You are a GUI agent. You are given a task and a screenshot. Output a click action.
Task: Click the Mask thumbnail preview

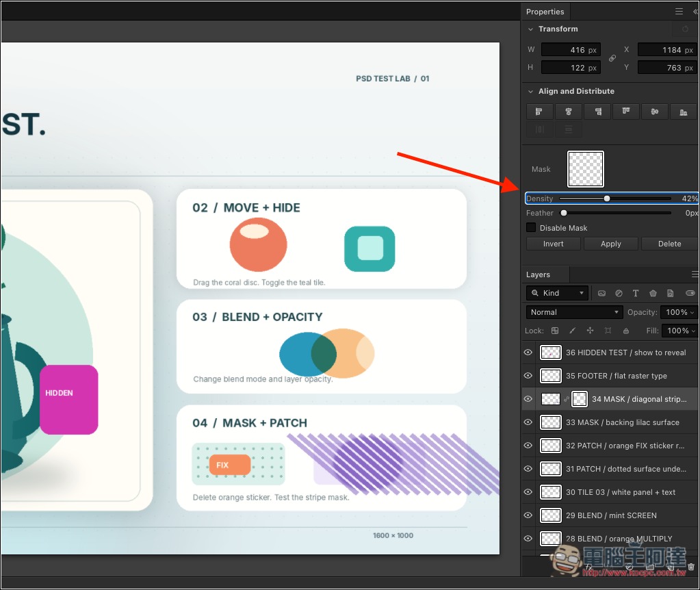click(586, 169)
